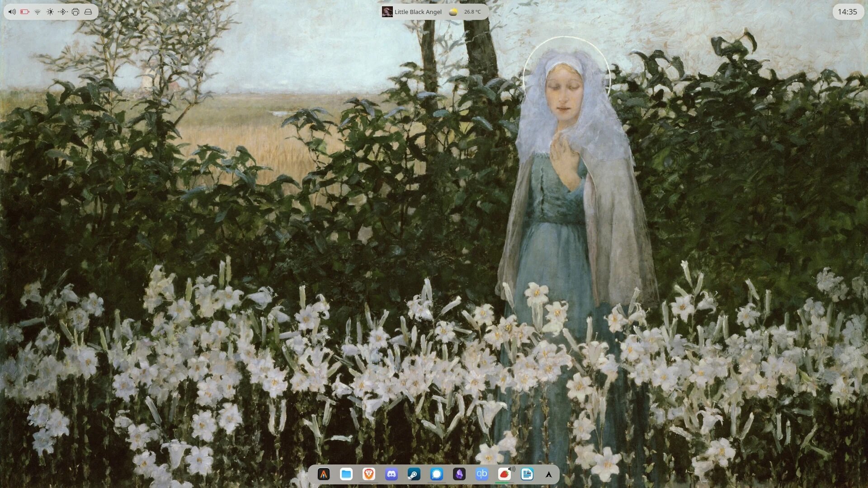
Task: Open the Arch Linux logo in dock
Action: (x=549, y=474)
